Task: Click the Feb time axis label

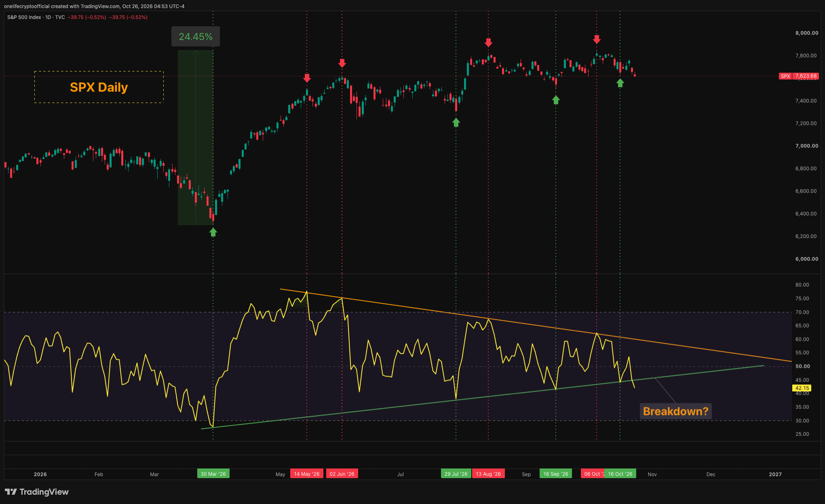Action: click(99, 474)
